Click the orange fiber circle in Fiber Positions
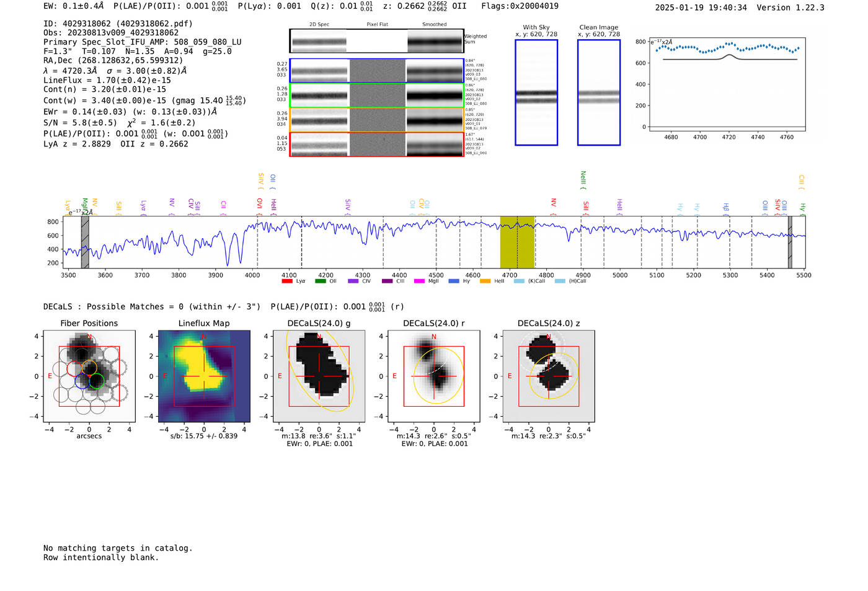The height and width of the screenshot is (591, 868). 89,367
